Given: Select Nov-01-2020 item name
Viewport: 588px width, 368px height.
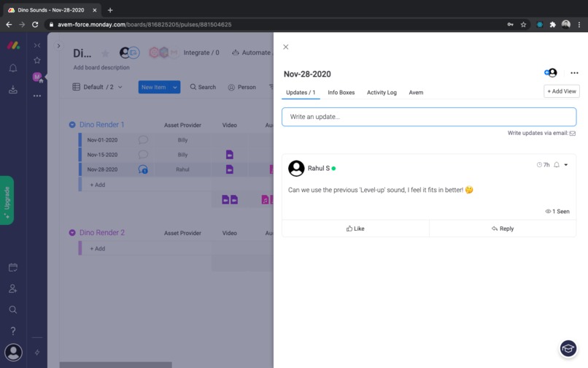Looking at the screenshot, I should click(x=102, y=139).
